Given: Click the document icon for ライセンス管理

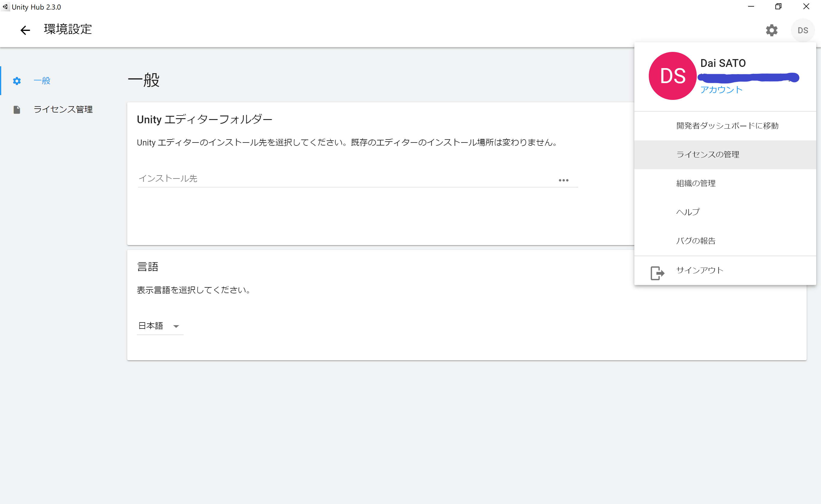Looking at the screenshot, I should pyautogui.click(x=17, y=110).
